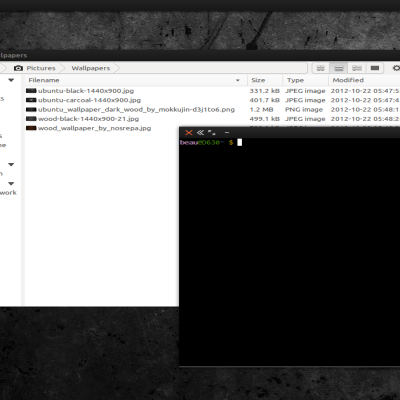Go to the Wallpapers breadcrumb
Image resolution: width=400 pixels, height=400 pixels.
pos(91,68)
